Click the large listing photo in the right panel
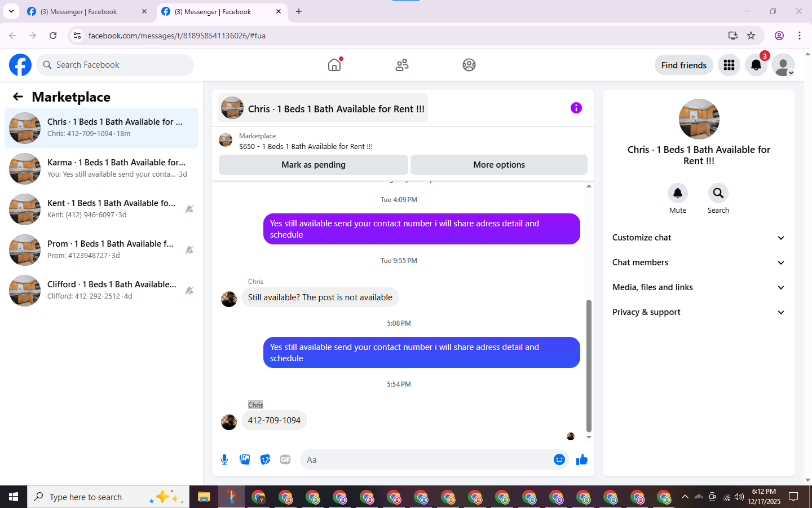 coord(699,119)
